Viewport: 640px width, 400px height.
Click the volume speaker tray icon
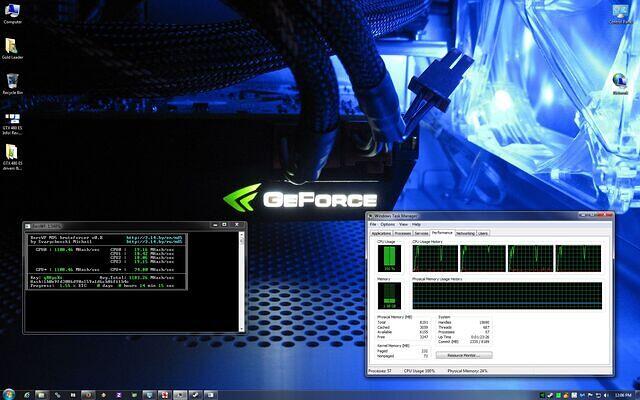tap(606, 395)
